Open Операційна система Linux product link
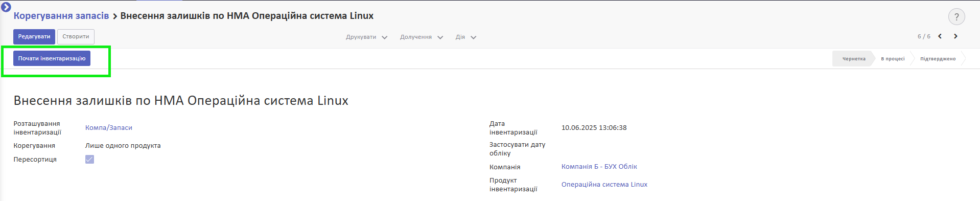980x201 pixels. point(604,185)
